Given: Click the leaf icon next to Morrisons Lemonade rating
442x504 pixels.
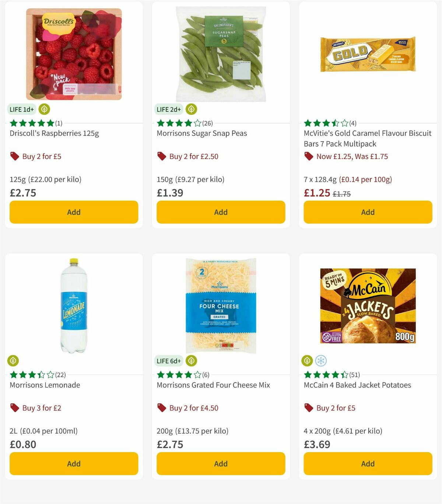Looking at the screenshot, I should point(13,361).
